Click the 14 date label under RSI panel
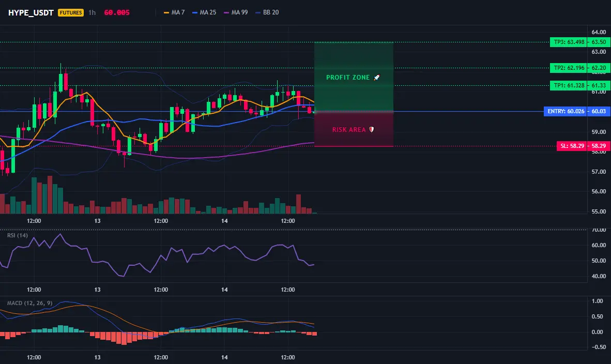Viewport: 611px width, 364px height. [x=224, y=290]
